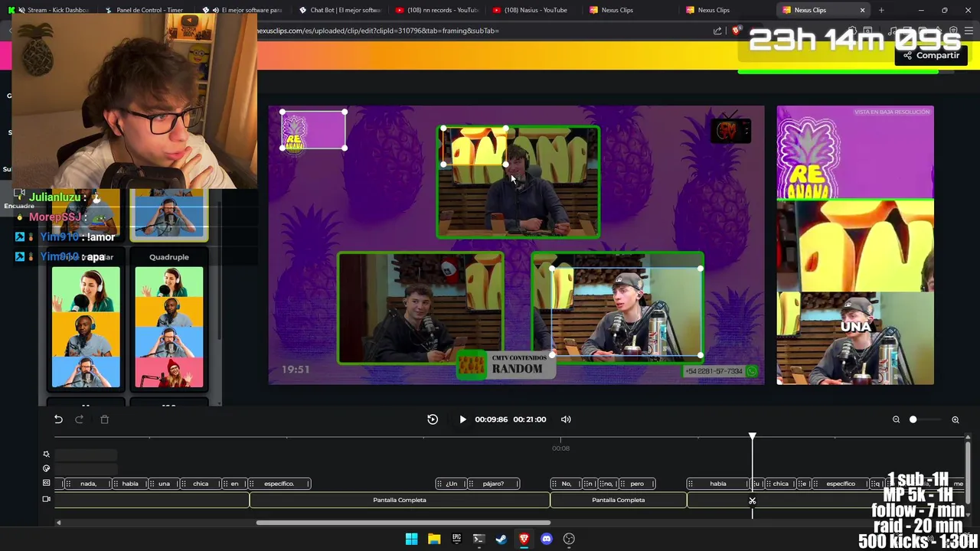Select caption word 'pero'
The height and width of the screenshot is (551, 980).
[637, 484]
